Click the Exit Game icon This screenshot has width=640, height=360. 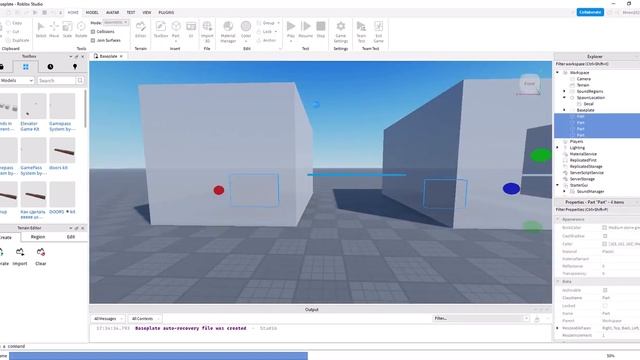tap(379, 31)
